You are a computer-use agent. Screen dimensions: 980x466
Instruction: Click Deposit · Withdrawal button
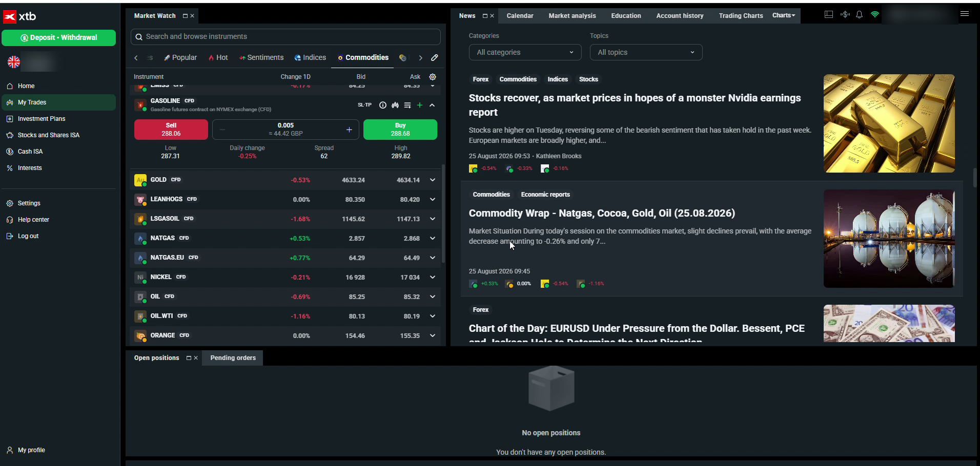[58, 38]
